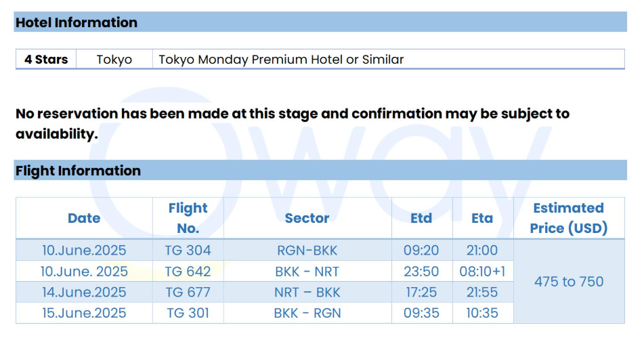Click the Tokyo city cell
Screen dimensions: 644x340
tap(114, 59)
